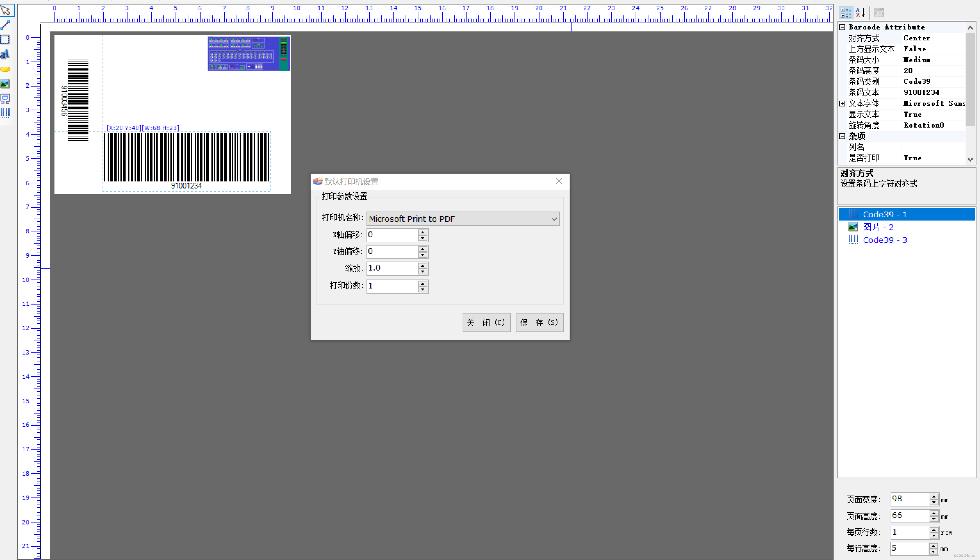Sort properties alphabetically
Image resolution: width=980 pixels, height=560 pixels.
click(x=861, y=13)
